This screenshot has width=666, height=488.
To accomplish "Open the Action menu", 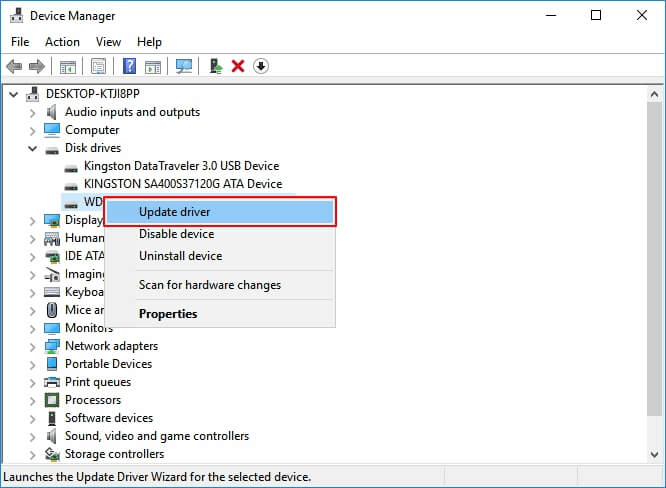I will coord(62,42).
